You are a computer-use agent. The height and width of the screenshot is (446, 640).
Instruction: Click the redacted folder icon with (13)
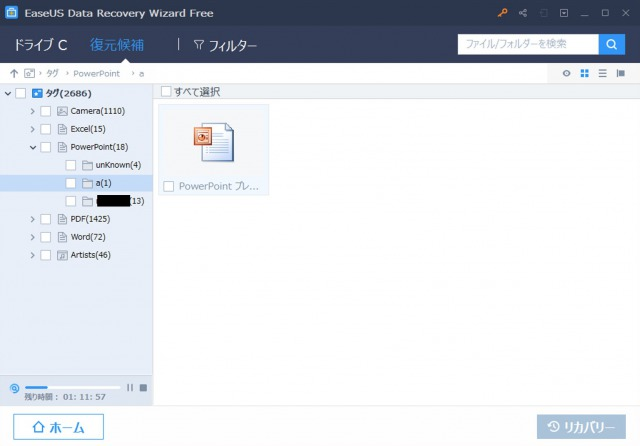87,201
